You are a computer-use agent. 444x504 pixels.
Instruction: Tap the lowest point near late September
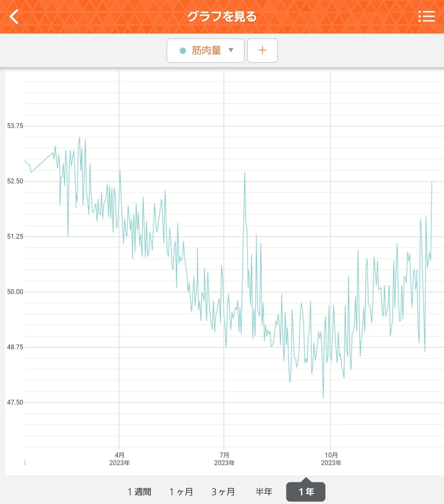323,398
